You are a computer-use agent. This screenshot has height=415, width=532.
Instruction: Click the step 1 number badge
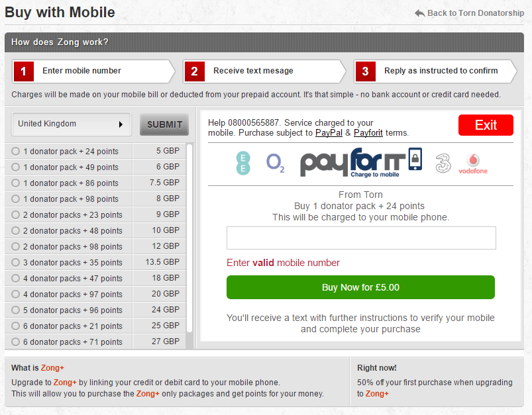point(24,71)
